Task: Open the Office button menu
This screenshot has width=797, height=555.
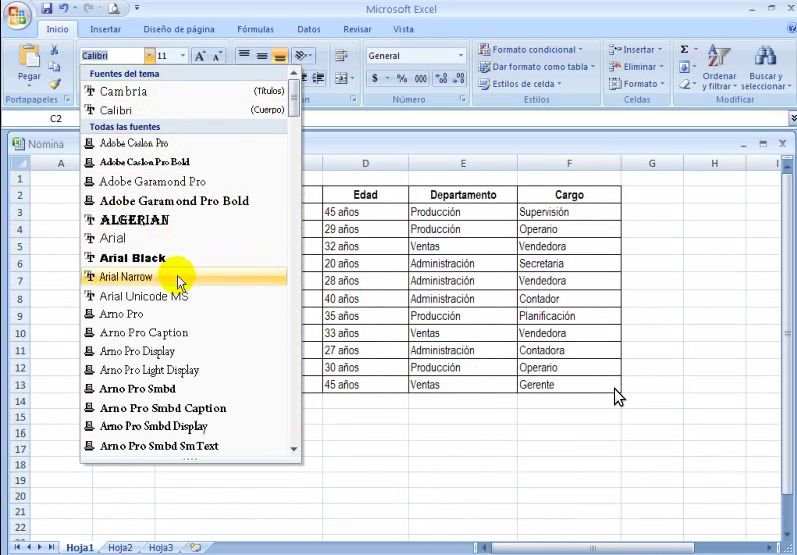Action: click(17, 15)
